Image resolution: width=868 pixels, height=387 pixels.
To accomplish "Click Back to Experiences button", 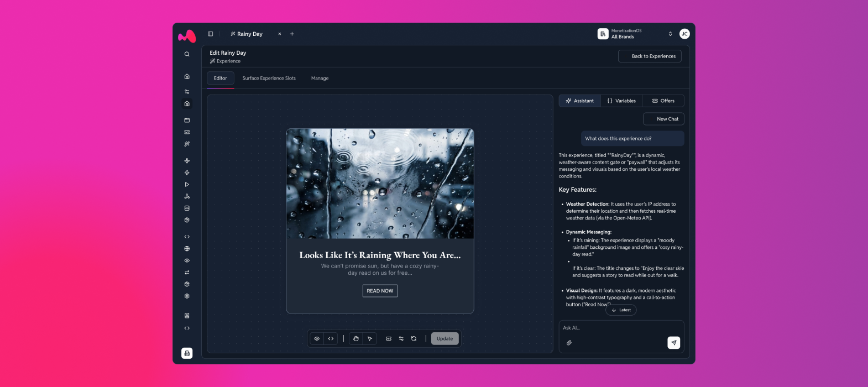I will point(650,56).
